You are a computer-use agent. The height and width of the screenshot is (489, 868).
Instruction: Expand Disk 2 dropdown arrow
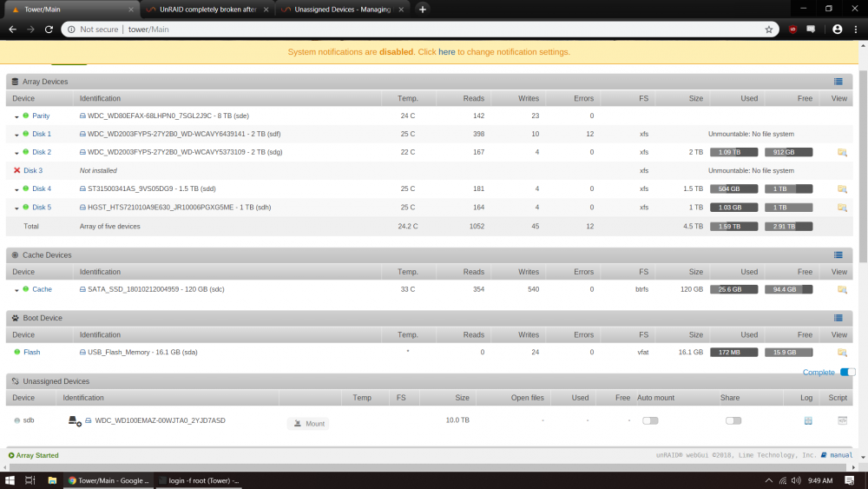(x=16, y=154)
